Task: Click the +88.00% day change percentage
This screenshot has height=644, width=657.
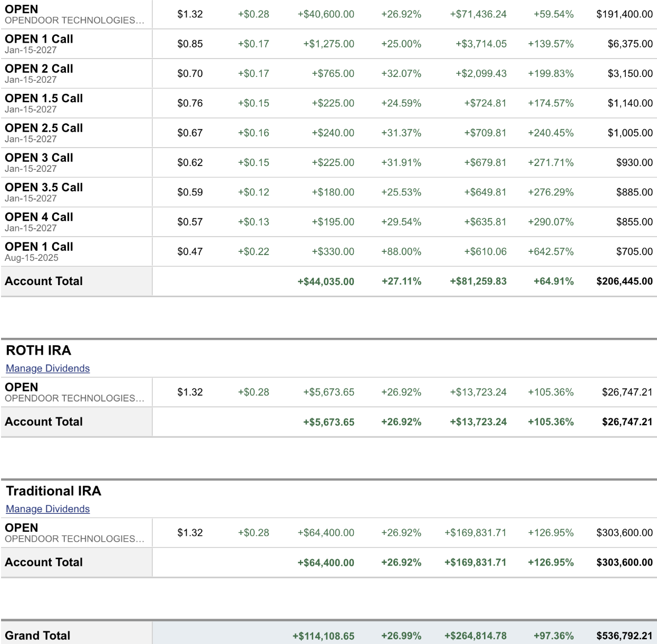Action: (x=401, y=252)
